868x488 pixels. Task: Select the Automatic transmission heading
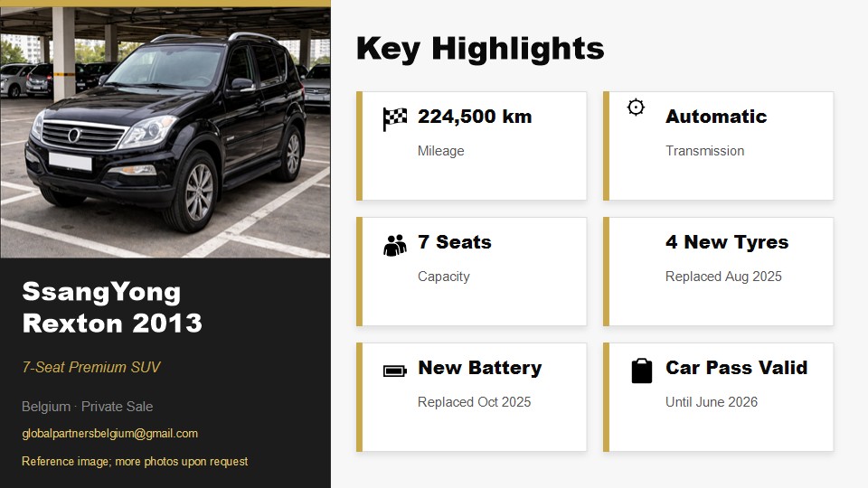716,117
